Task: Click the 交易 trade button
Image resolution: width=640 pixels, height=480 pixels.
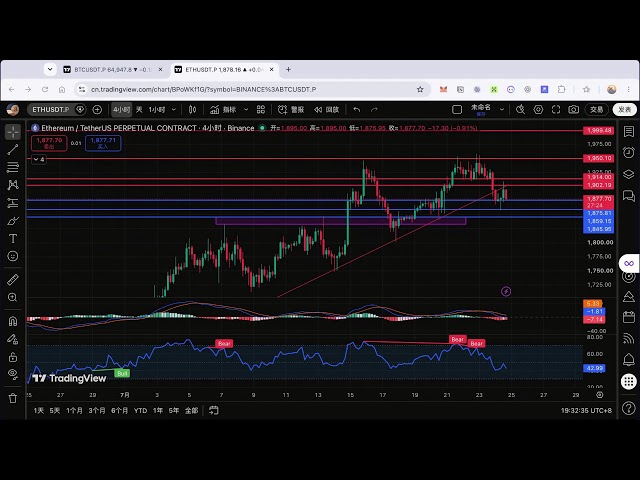Action: pyautogui.click(x=596, y=109)
